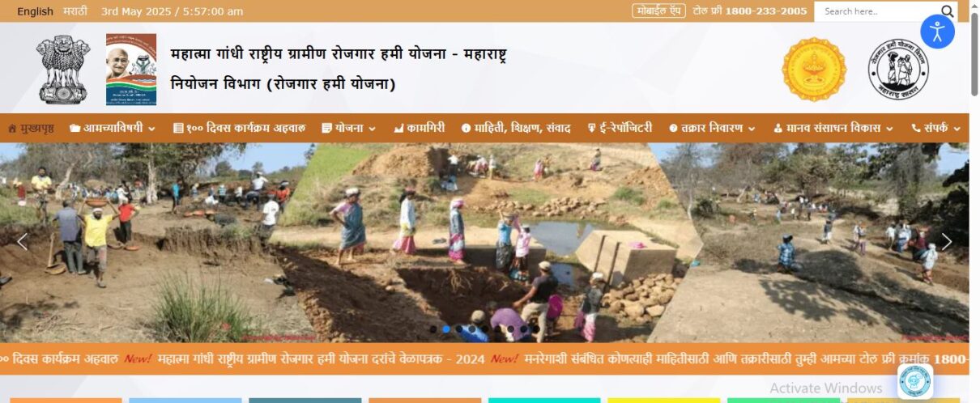
Task: Click the Rojgar Hami Yojana circular logo
Action: (x=898, y=70)
